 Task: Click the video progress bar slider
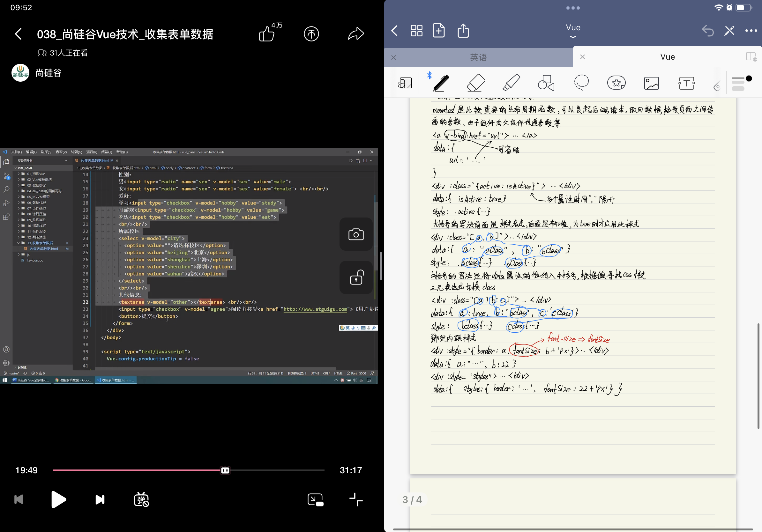pyautogui.click(x=225, y=470)
